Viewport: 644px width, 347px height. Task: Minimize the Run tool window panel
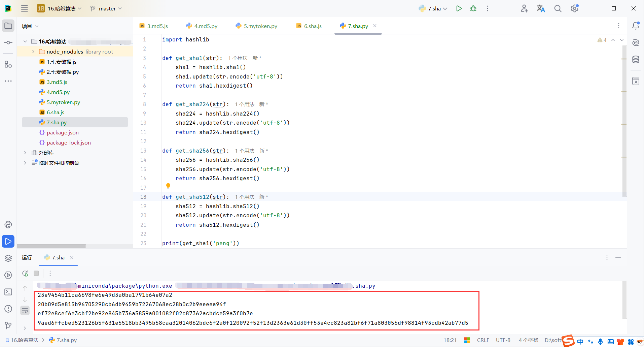[x=618, y=257]
